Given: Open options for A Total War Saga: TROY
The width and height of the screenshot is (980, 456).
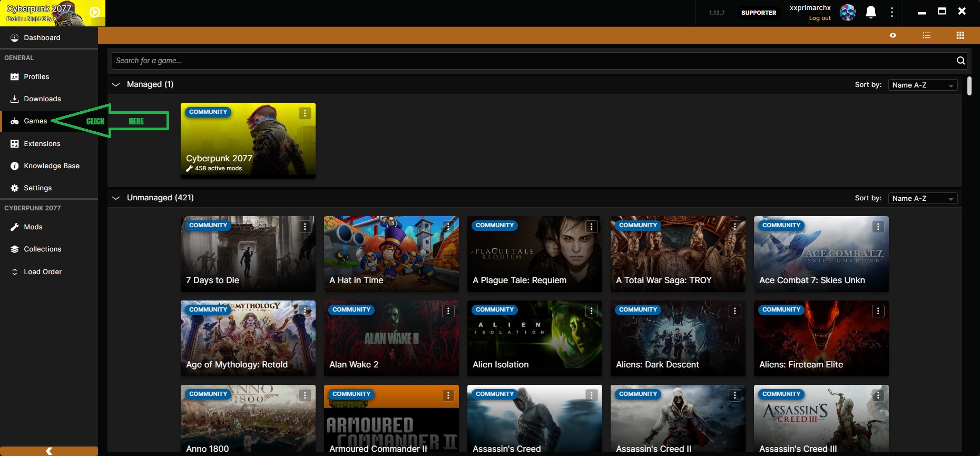Looking at the screenshot, I should [735, 227].
